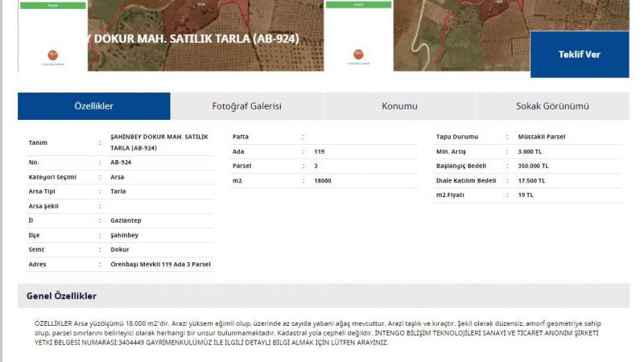Click the Genel Özellikler section header

pos(324,296)
